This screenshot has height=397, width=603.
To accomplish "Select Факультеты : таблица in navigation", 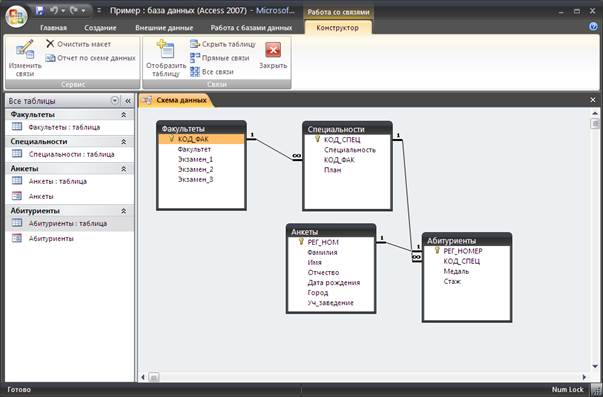I will [x=70, y=127].
